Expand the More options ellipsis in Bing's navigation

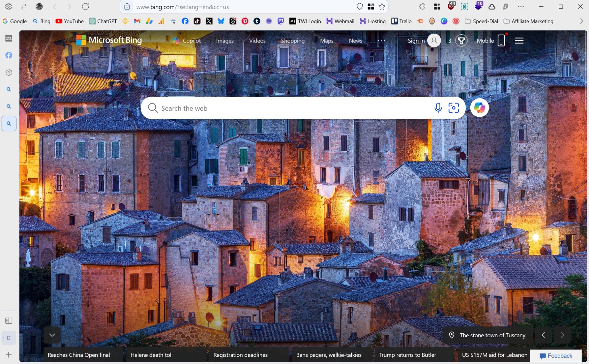coord(381,41)
